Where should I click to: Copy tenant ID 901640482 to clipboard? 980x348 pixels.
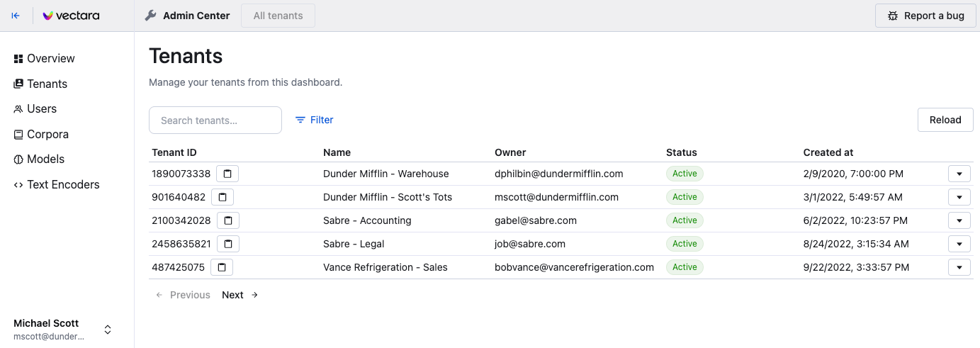(x=223, y=197)
